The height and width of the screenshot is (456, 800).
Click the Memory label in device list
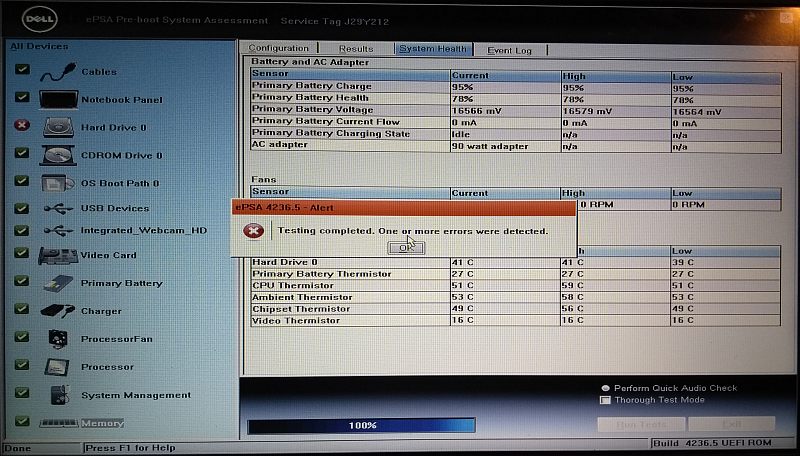[103, 423]
